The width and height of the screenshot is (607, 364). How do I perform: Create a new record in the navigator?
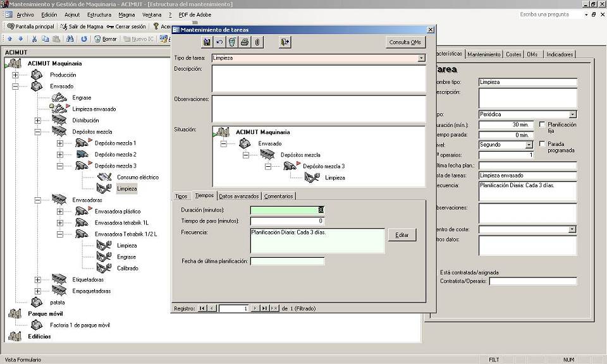pos(274,308)
